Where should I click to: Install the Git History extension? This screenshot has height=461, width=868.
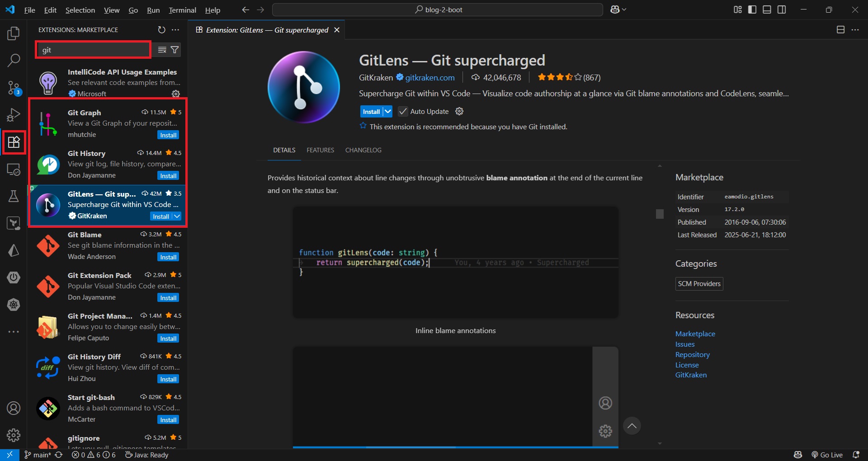168,176
